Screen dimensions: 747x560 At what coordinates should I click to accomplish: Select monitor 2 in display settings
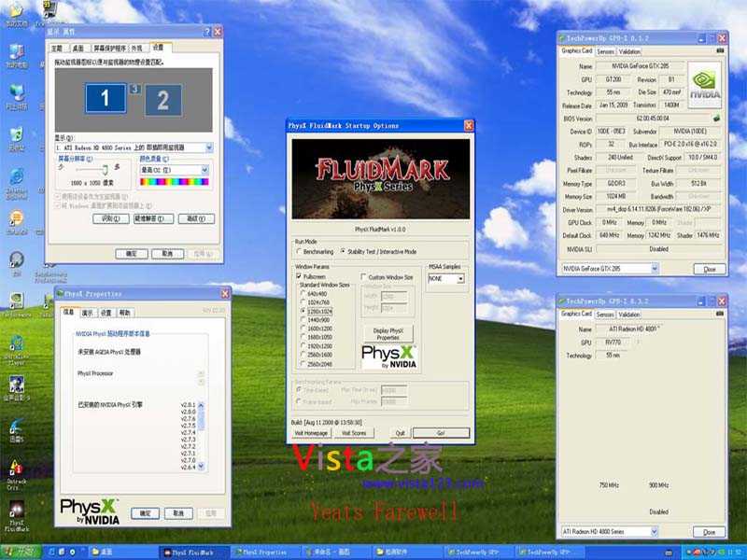click(162, 101)
